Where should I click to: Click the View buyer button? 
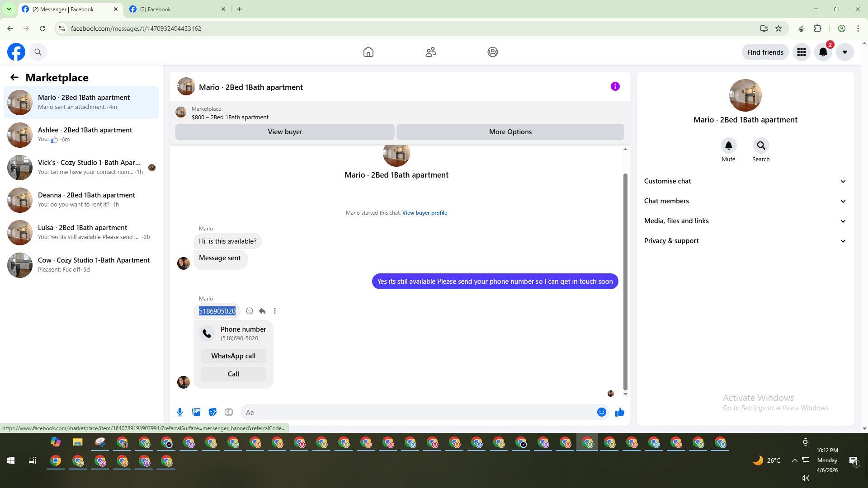285,132
